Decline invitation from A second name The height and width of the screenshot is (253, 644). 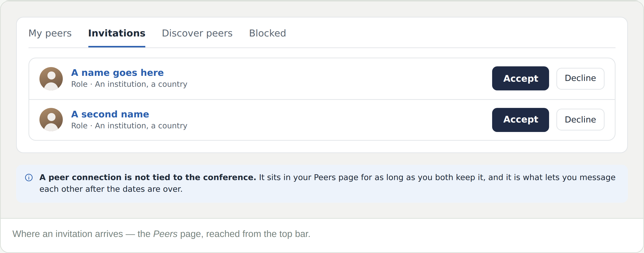coord(580,120)
